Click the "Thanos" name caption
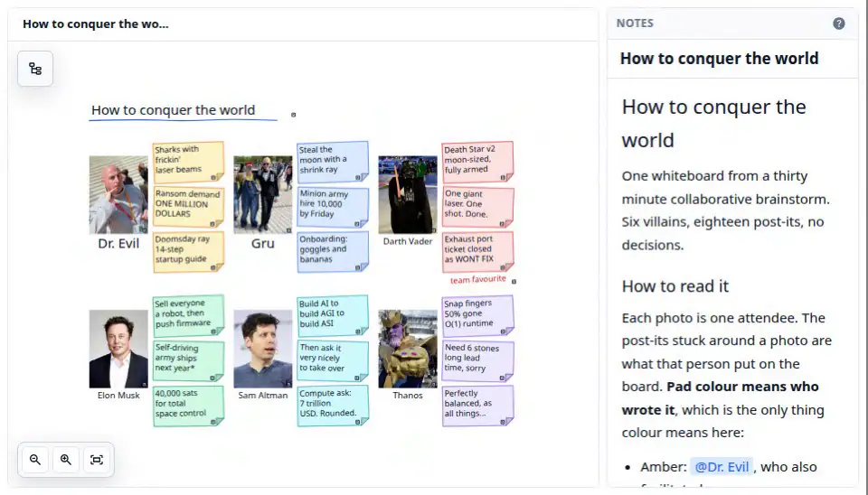This screenshot has width=868, height=495. [x=408, y=396]
